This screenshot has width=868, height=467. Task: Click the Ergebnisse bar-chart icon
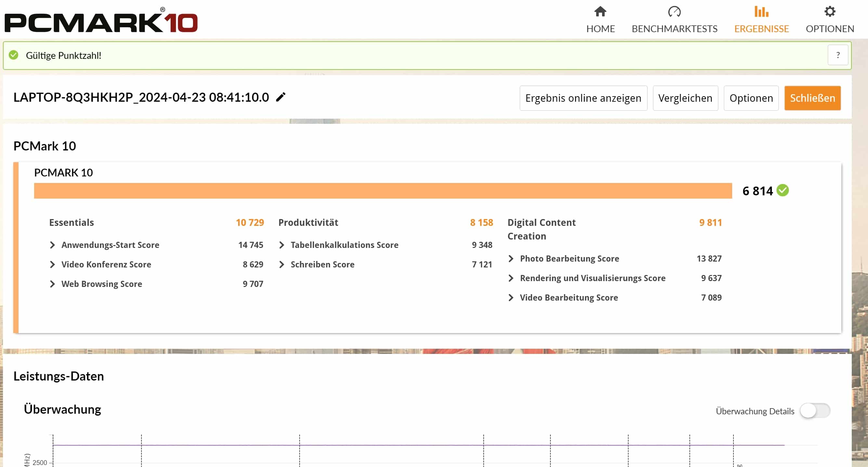point(761,12)
